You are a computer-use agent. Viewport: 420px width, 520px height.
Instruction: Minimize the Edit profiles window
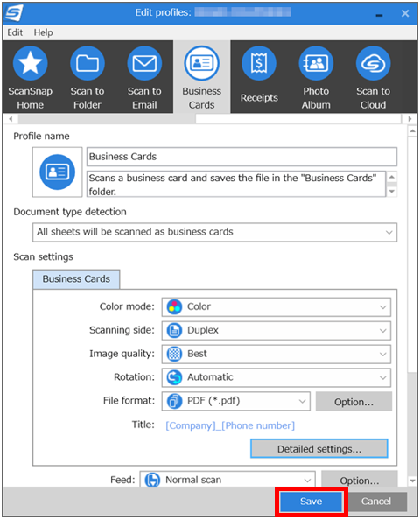pos(379,14)
